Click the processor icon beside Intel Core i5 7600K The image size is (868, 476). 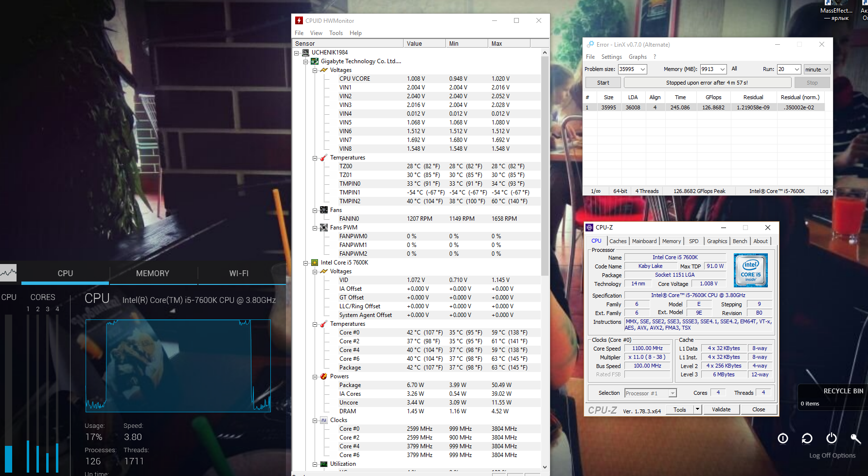point(315,263)
